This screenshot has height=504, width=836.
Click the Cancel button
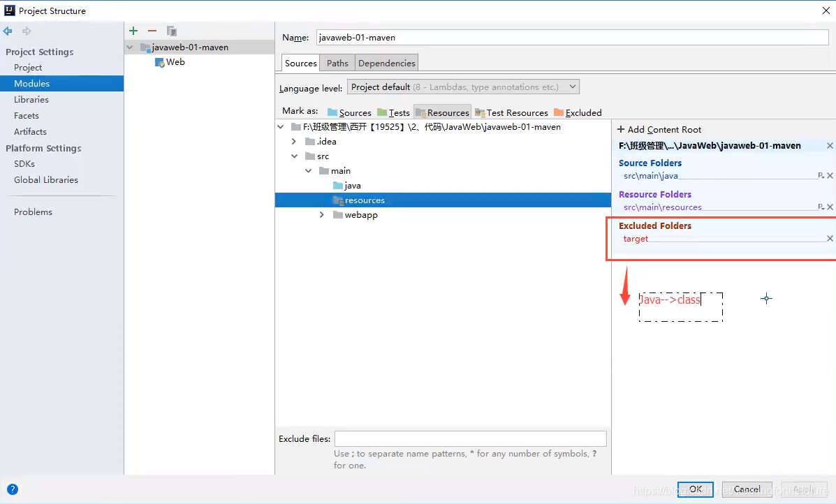[x=747, y=489]
